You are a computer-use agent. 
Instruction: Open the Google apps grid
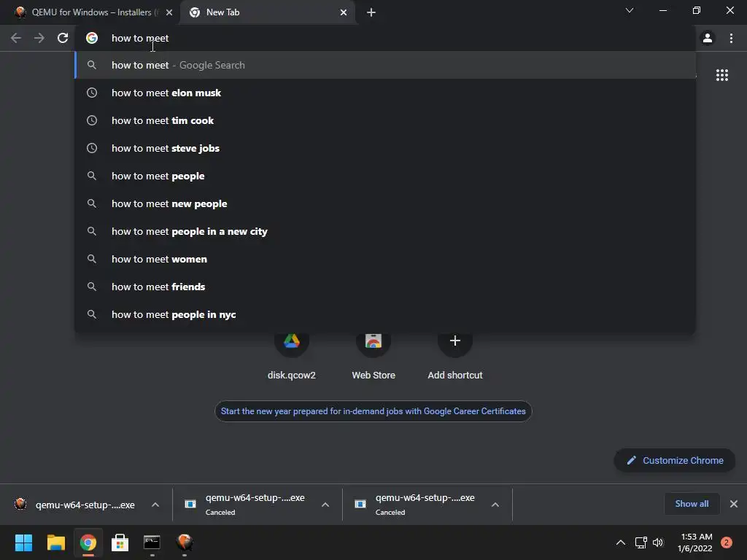click(721, 75)
